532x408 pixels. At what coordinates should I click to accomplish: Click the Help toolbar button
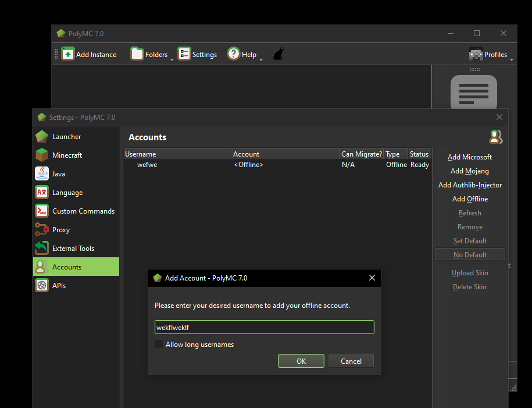[241, 54]
